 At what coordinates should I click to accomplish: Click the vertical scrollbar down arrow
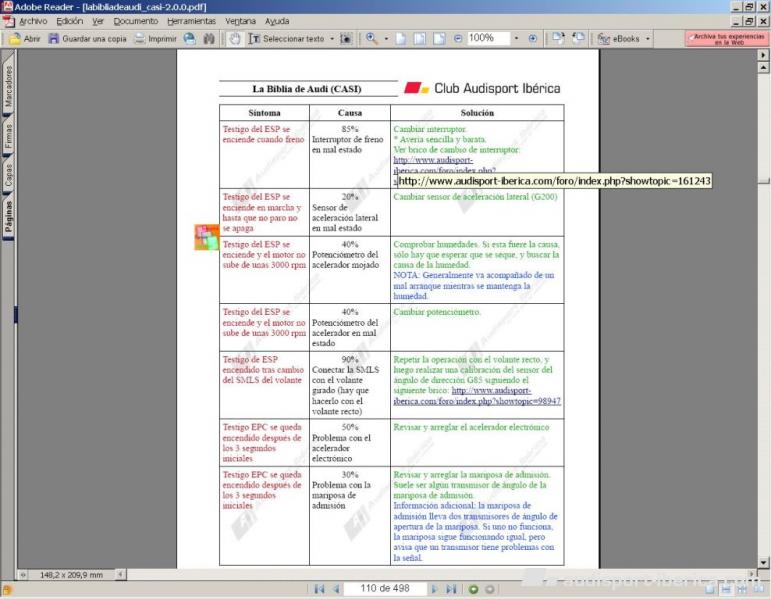763,563
